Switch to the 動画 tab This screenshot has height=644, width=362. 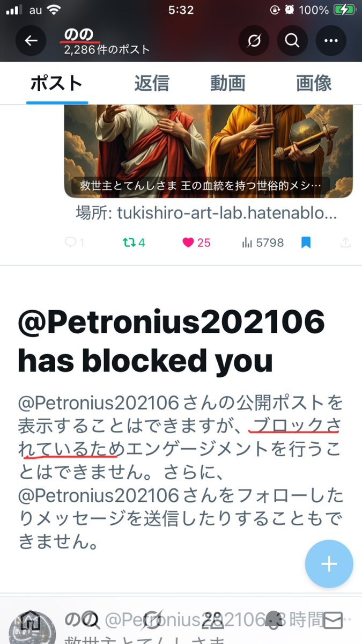tap(228, 83)
